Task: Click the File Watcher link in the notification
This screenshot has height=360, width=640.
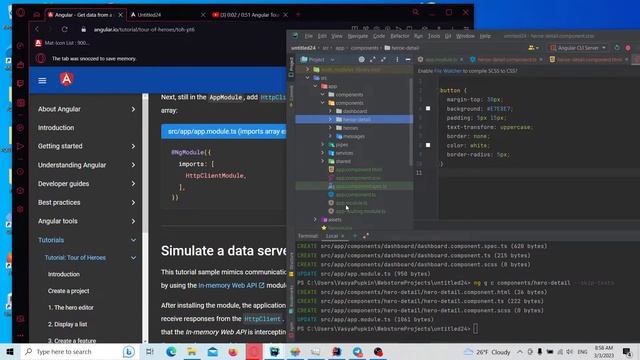Action: [x=448, y=71]
